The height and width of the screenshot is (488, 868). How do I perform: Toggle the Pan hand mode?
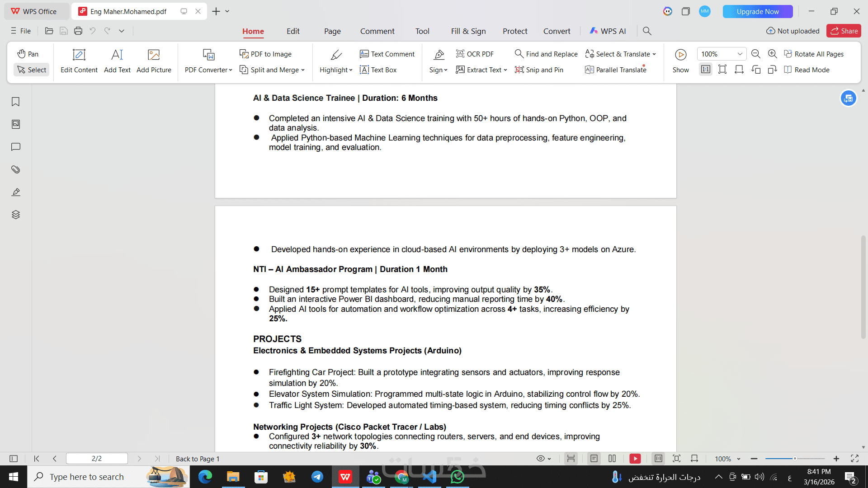point(28,54)
